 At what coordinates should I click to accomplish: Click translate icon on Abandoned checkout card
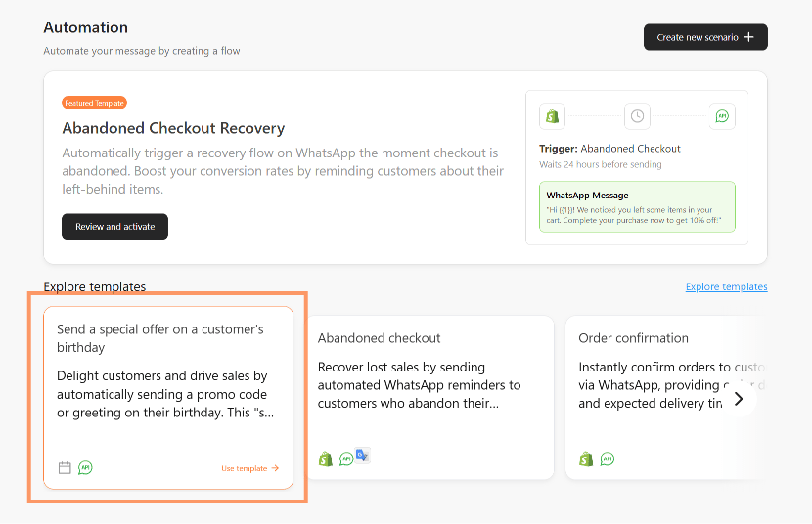click(363, 456)
